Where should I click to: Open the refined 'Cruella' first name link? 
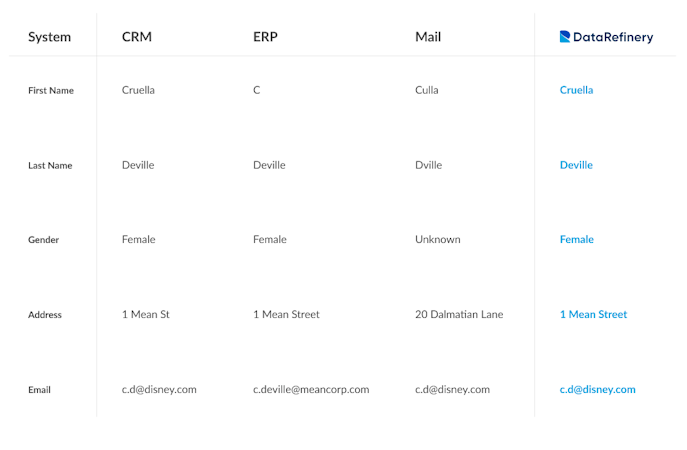click(x=576, y=90)
